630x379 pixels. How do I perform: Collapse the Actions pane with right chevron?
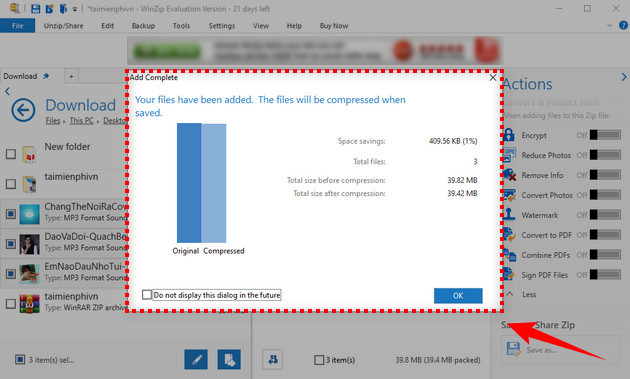(x=624, y=77)
